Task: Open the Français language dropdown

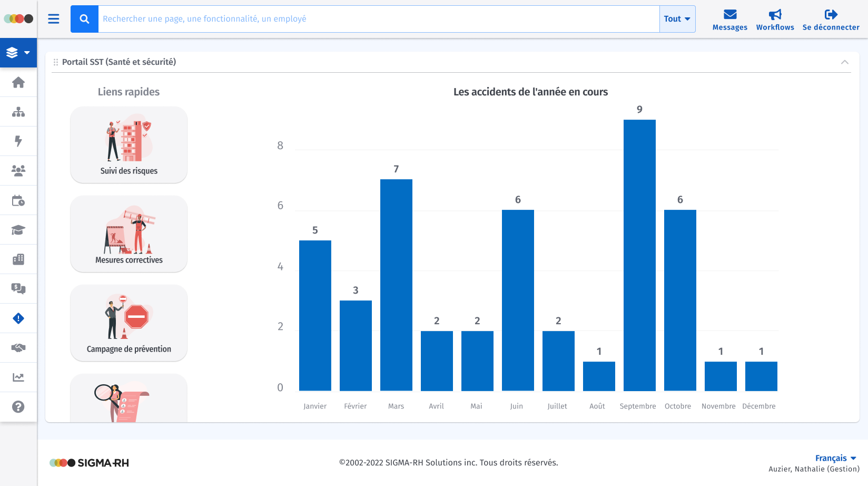Action: point(835,458)
